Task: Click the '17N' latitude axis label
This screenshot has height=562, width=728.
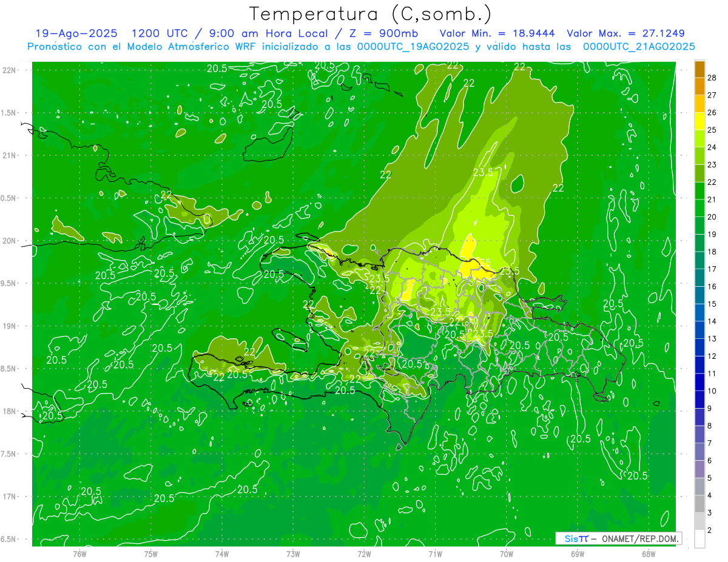Action: pos(9,497)
